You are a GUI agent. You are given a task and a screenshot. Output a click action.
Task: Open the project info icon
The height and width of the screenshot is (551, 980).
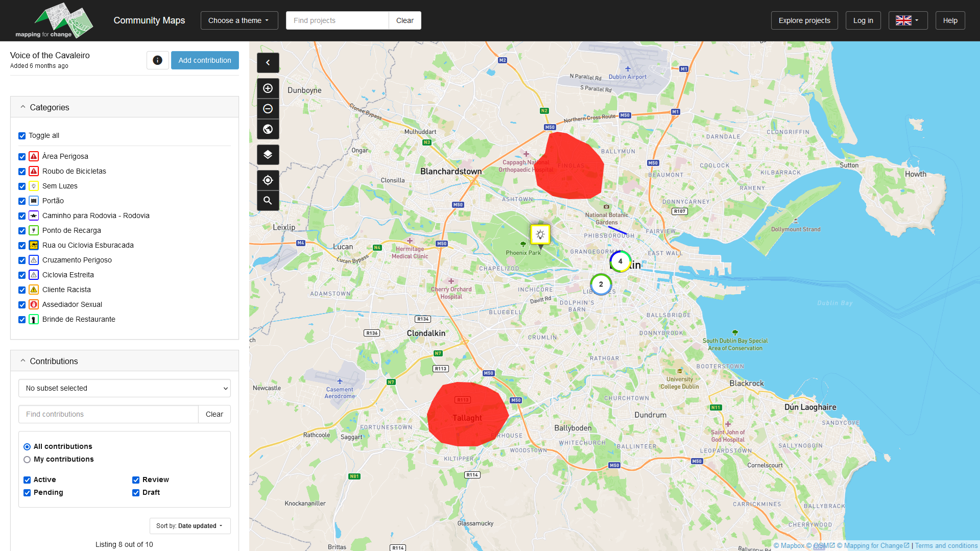click(157, 60)
